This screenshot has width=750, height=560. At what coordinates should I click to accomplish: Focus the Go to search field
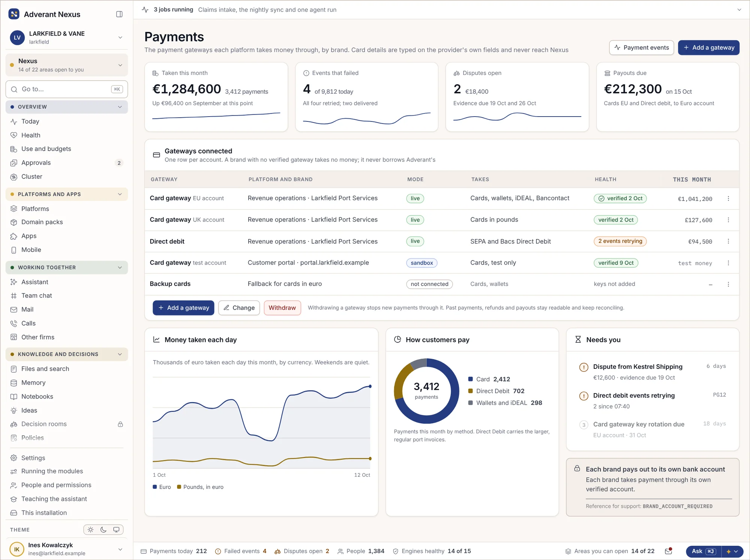67,89
